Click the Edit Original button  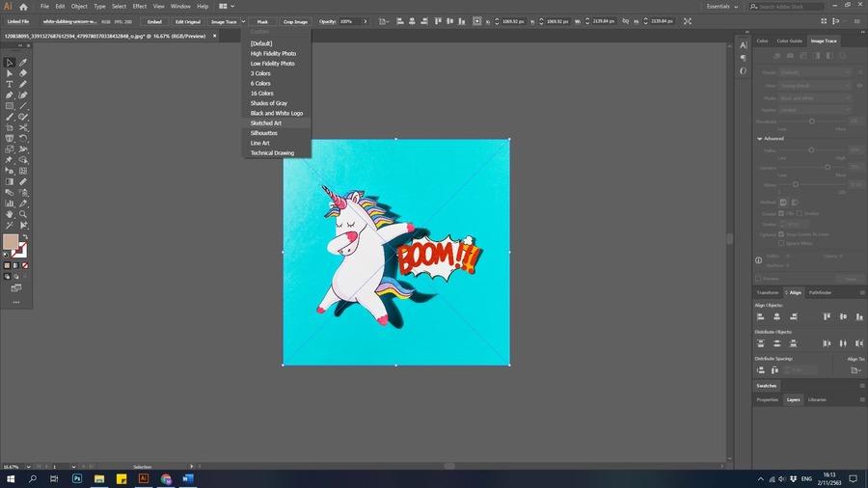(188, 21)
